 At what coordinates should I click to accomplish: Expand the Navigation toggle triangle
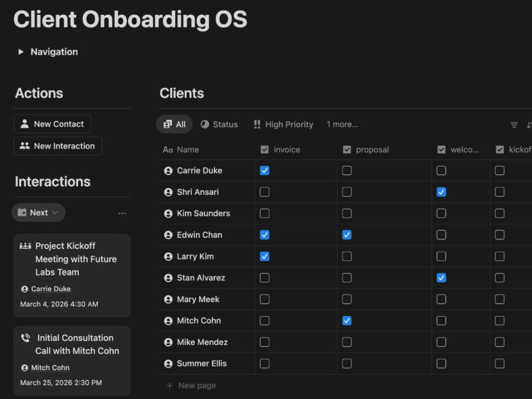21,52
